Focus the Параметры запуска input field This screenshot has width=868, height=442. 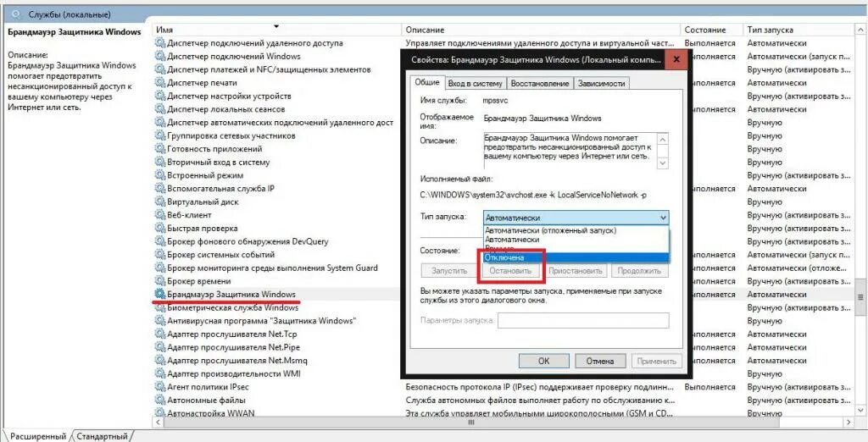point(583,321)
